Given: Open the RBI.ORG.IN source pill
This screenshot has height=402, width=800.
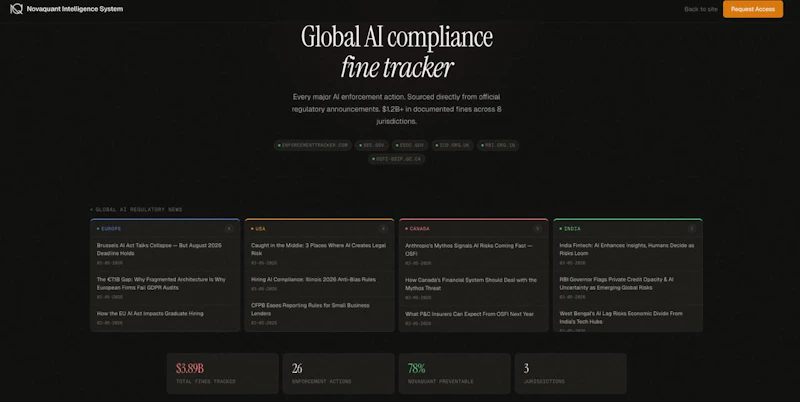Looking at the screenshot, I should point(498,145).
